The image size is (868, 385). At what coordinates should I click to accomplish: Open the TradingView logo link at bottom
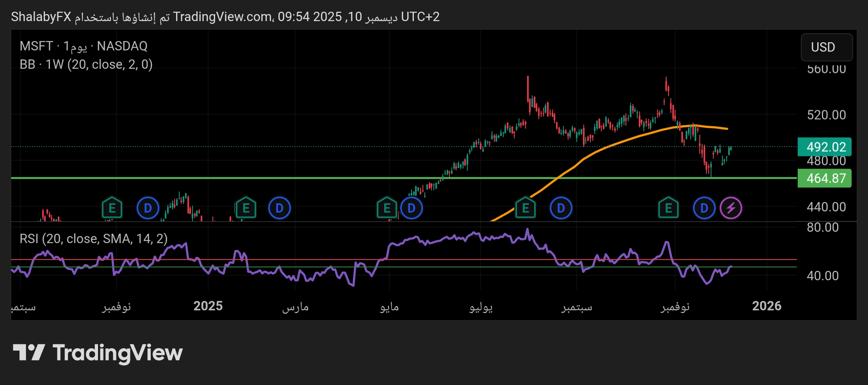pos(98,353)
